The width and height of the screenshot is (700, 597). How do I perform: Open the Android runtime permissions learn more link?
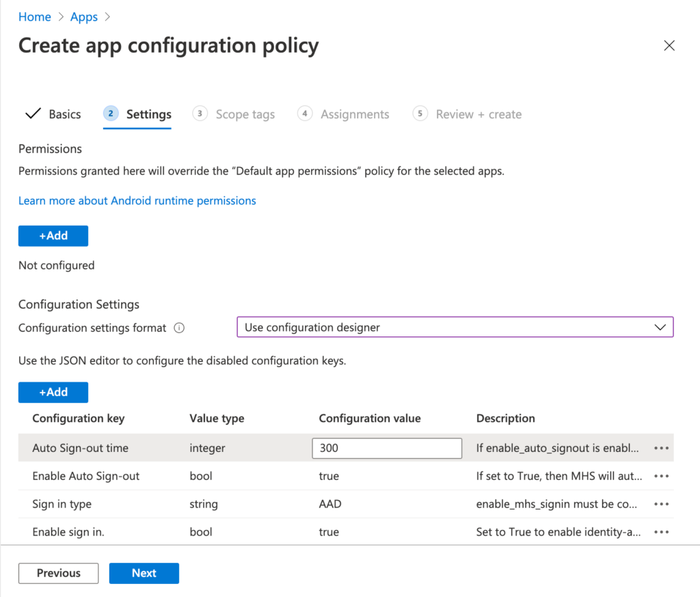pyautogui.click(x=137, y=200)
